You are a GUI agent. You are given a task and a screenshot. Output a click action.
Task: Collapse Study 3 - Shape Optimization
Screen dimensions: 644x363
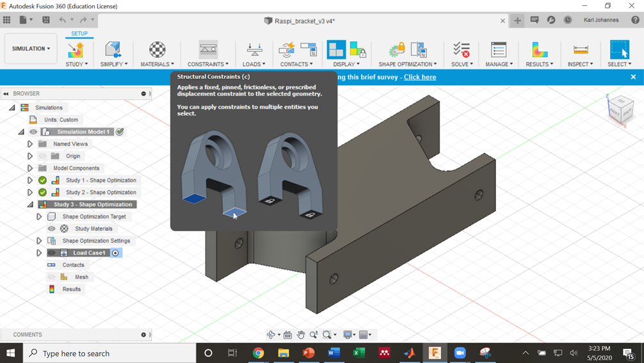point(30,204)
